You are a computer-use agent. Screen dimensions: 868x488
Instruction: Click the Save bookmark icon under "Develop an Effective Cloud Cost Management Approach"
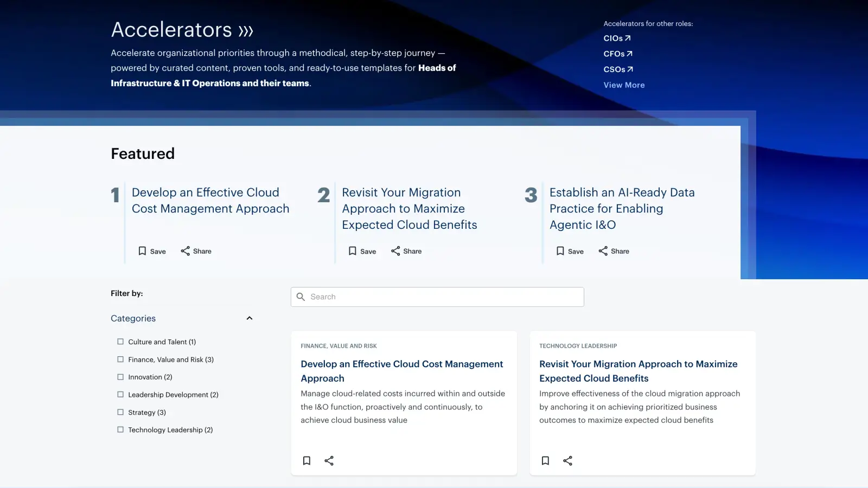(143, 251)
